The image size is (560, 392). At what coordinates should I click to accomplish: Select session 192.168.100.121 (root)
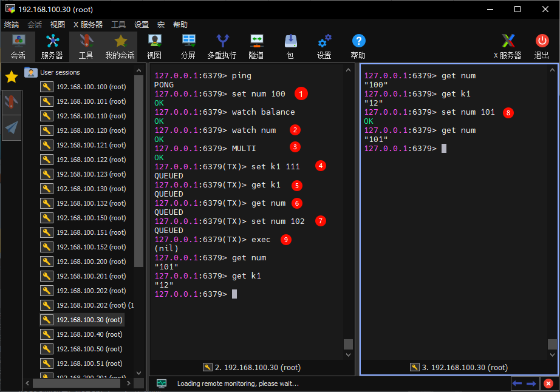(x=83, y=145)
